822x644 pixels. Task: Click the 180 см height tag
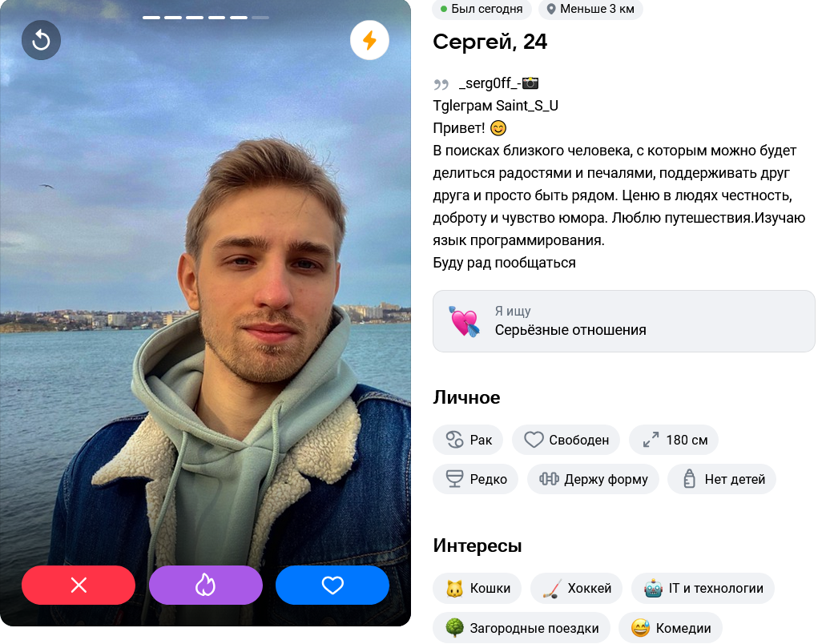click(x=674, y=440)
